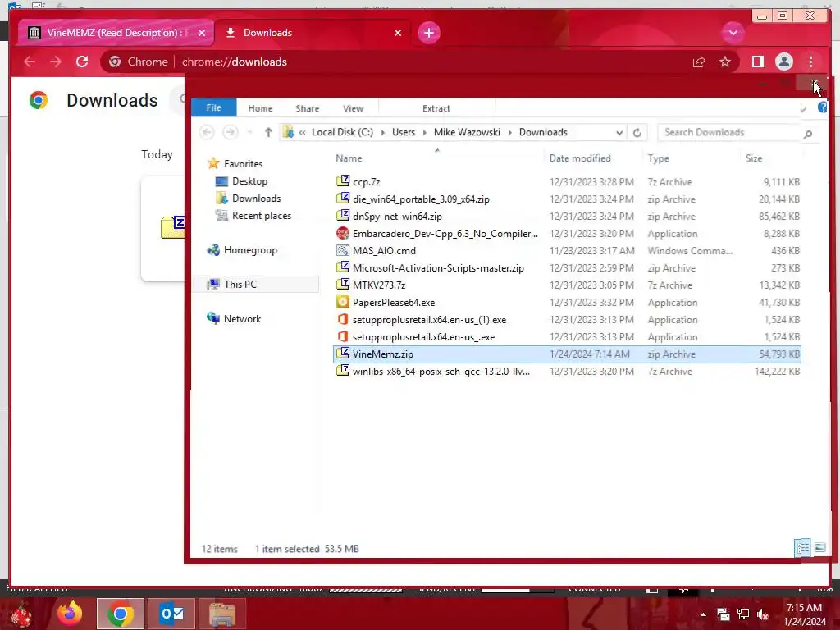Screen dimensions: 840x630
Task: Open the Home ribbon tab
Action: coord(260,108)
